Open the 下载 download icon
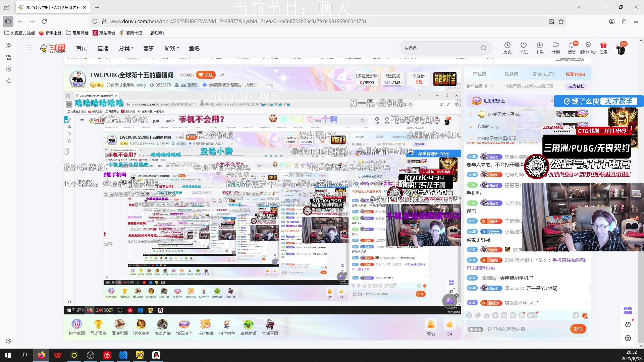644x362 pixels. click(x=540, y=48)
